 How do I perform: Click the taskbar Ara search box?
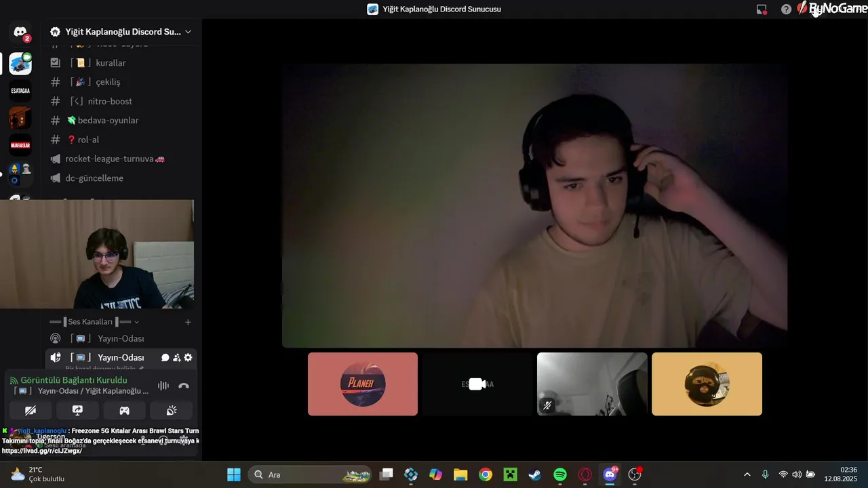310,474
